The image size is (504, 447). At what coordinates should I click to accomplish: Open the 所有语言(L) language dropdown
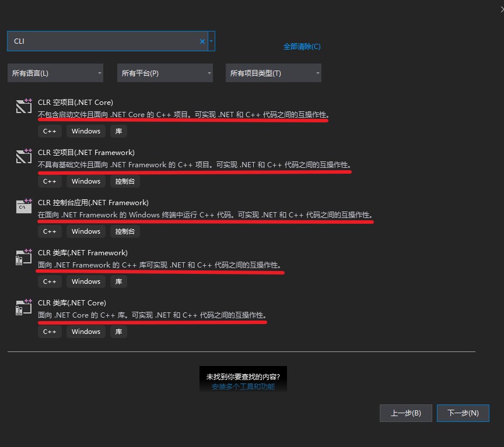pyautogui.click(x=55, y=72)
